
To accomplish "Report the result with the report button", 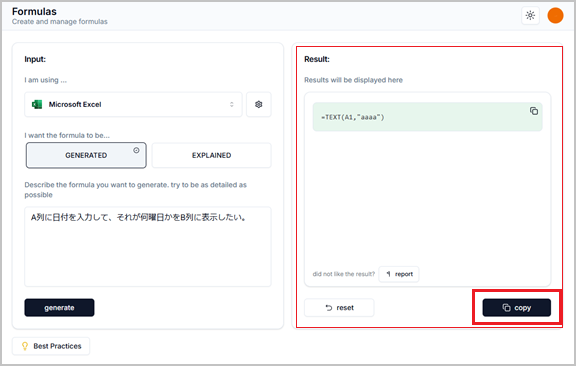I will [399, 274].
